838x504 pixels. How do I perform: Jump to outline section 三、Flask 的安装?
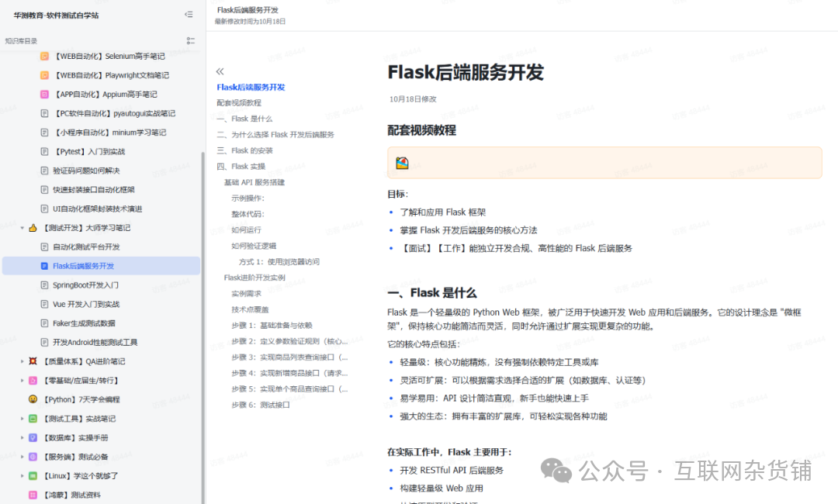pos(244,150)
